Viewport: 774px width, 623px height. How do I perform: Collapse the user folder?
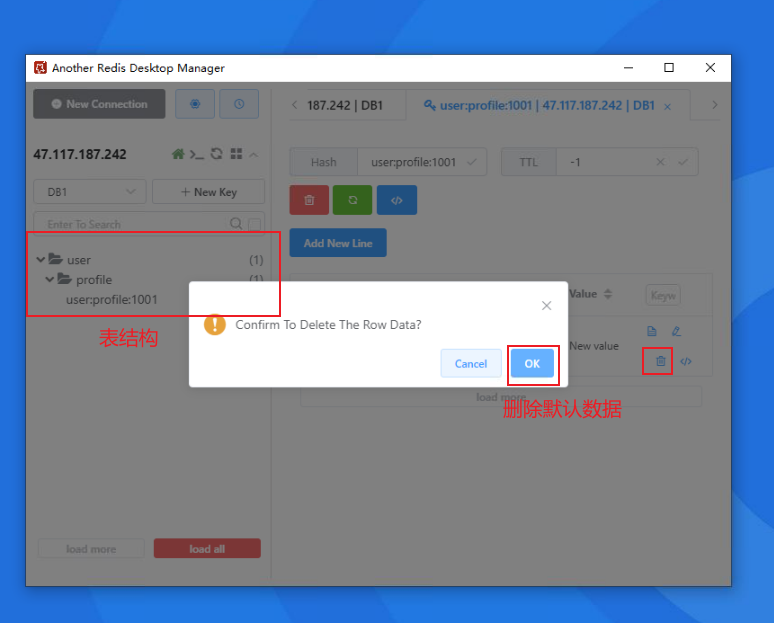point(41,259)
